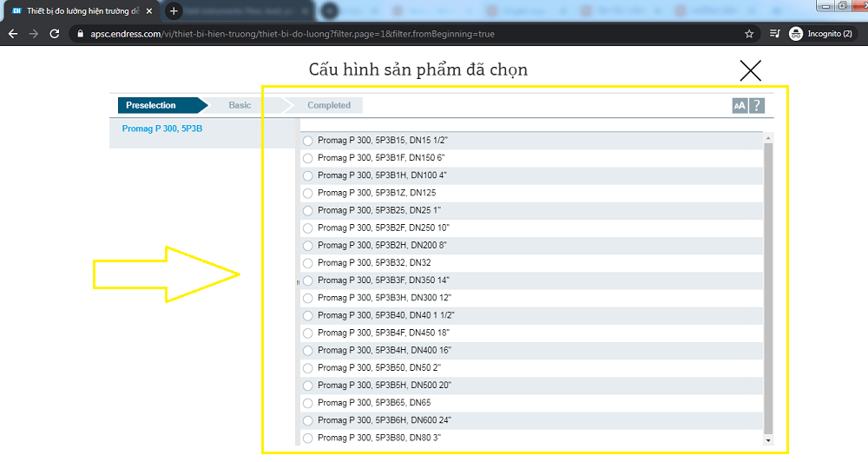Select Promag P 300, 5P3B3F, DN350 14" radio
Image resolution: width=868 pixels, height=462 pixels.
[308, 280]
